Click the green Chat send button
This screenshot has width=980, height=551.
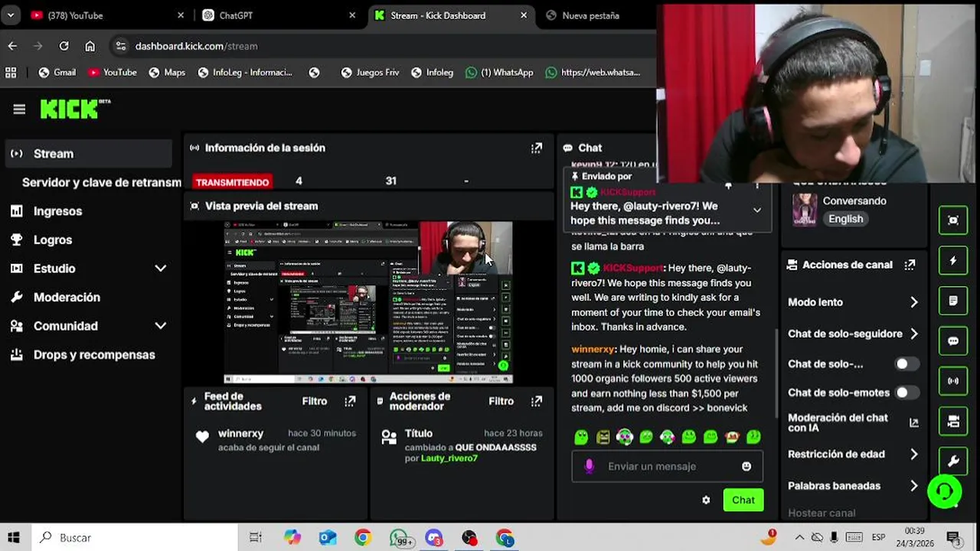(743, 500)
